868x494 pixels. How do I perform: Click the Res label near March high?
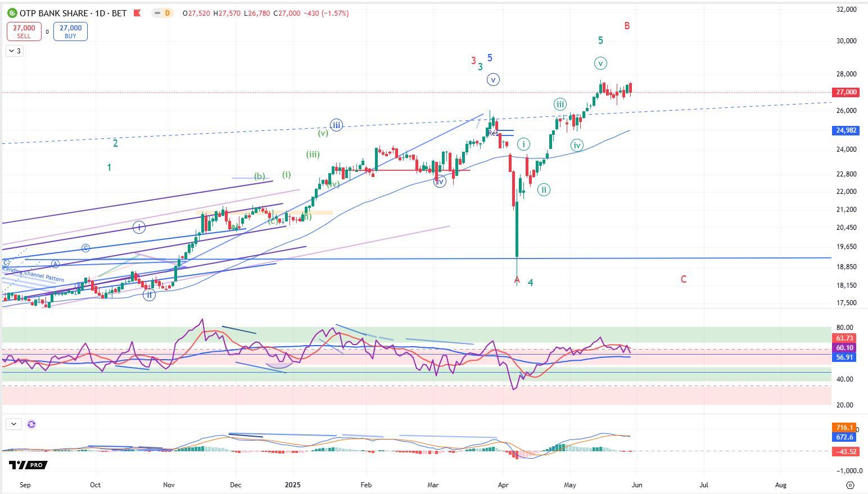click(x=493, y=133)
